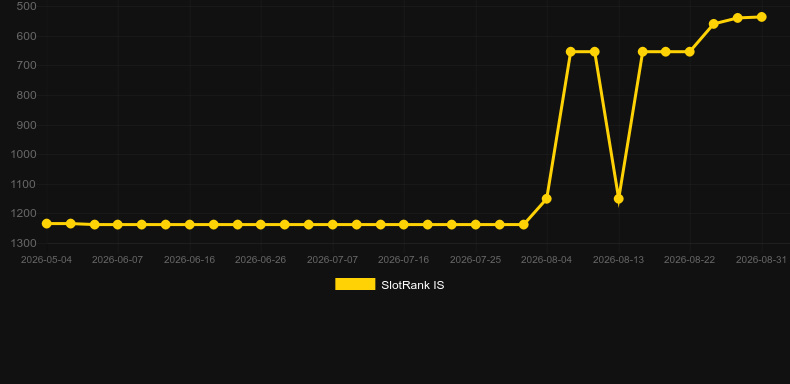Viewport: 790px width, 384px height.
Task: Click the 600 y-axis label
Action: [26, 36]
